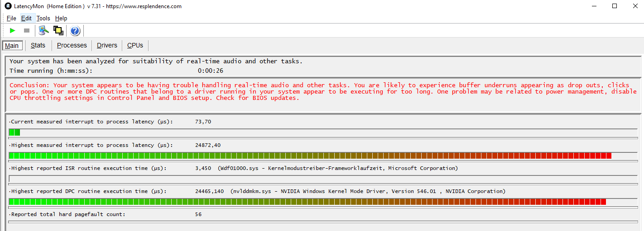Click the 'Your system has been analyzed' line
The image size is (644, 231).
156,61
